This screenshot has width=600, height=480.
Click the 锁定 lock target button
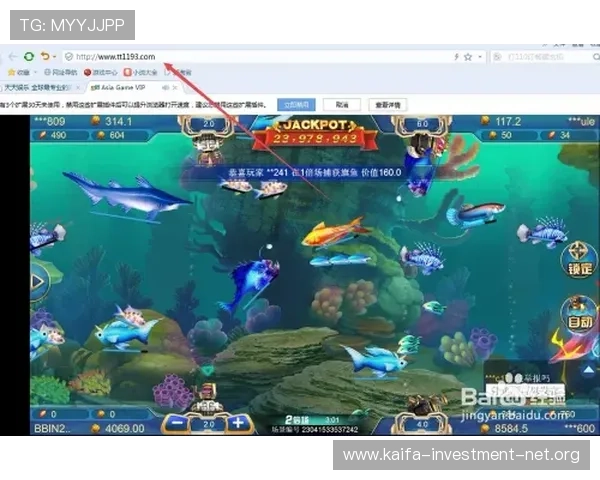tap(579, 259)
